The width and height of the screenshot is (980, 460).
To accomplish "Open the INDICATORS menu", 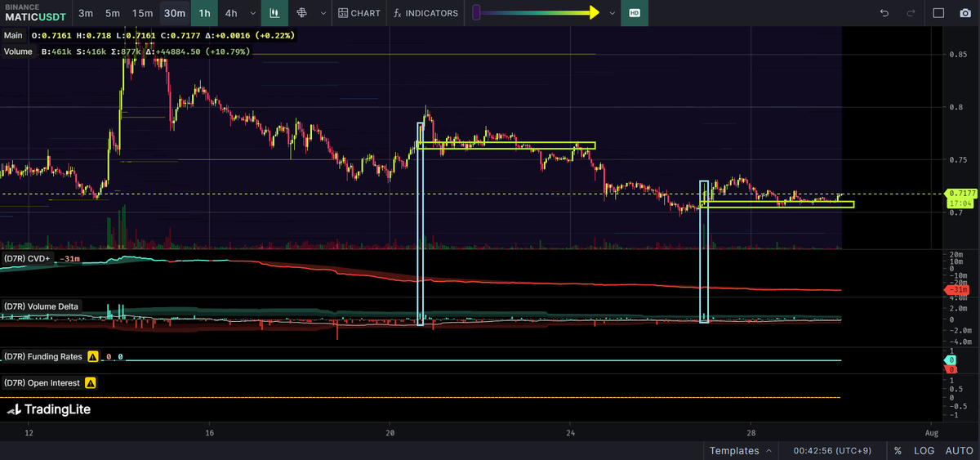I will [426, 13].
